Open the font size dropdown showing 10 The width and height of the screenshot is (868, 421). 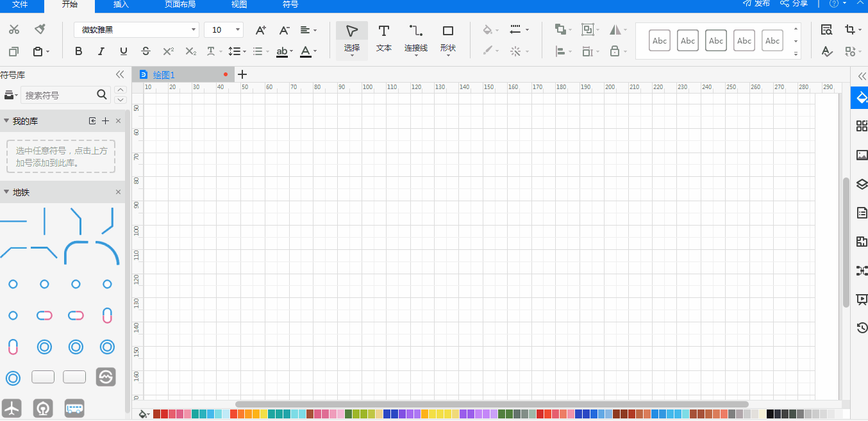tap(223, 30)
